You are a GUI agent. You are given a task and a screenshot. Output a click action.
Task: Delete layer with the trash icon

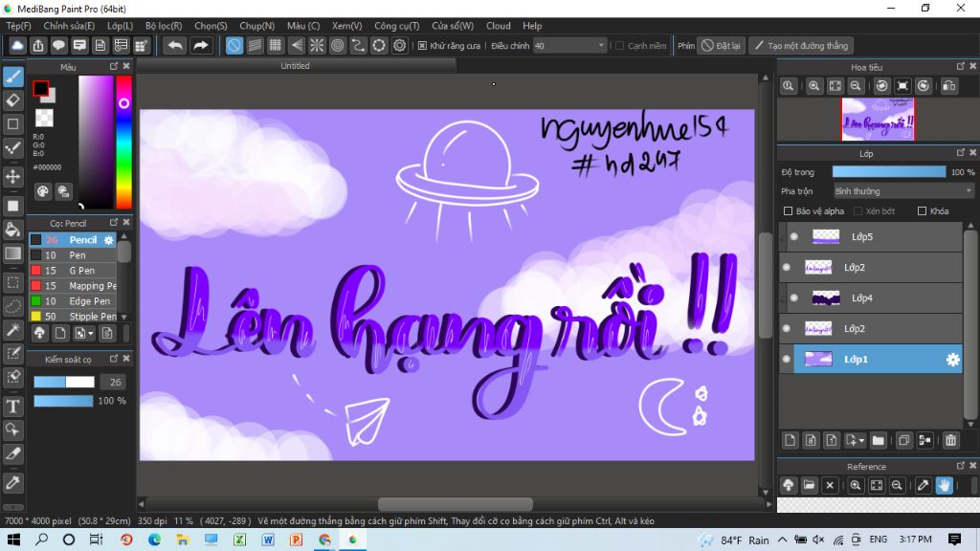point(950,440)
